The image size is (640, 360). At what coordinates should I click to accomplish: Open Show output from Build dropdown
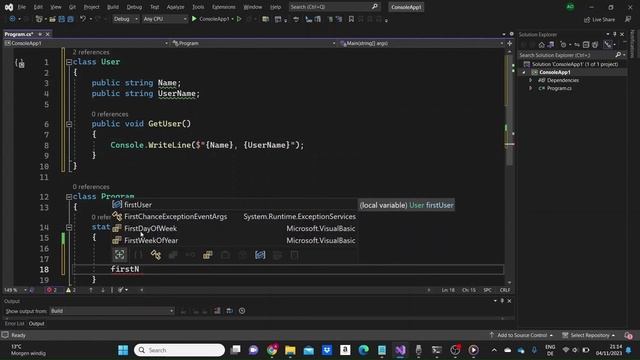pos(112,311)
